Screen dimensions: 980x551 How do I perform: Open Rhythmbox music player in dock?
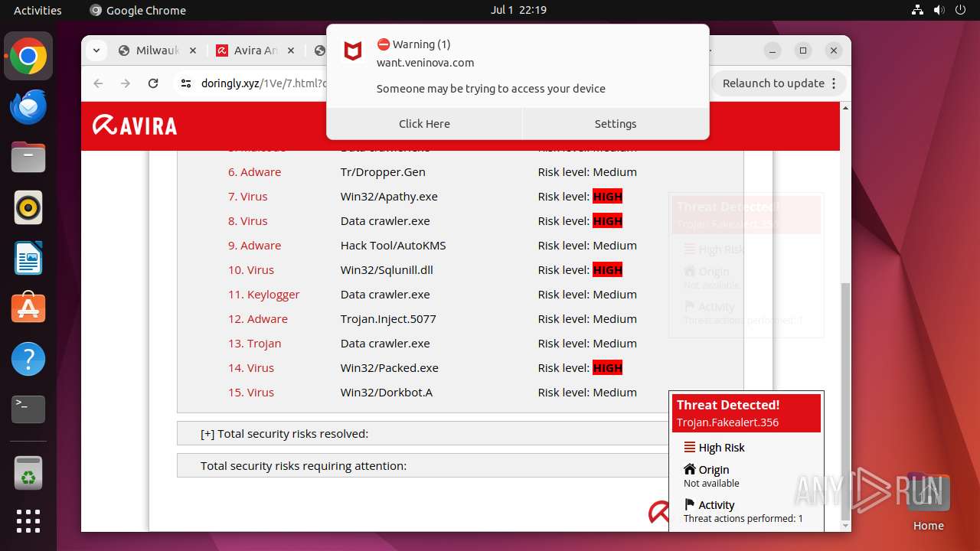point(28,207)
